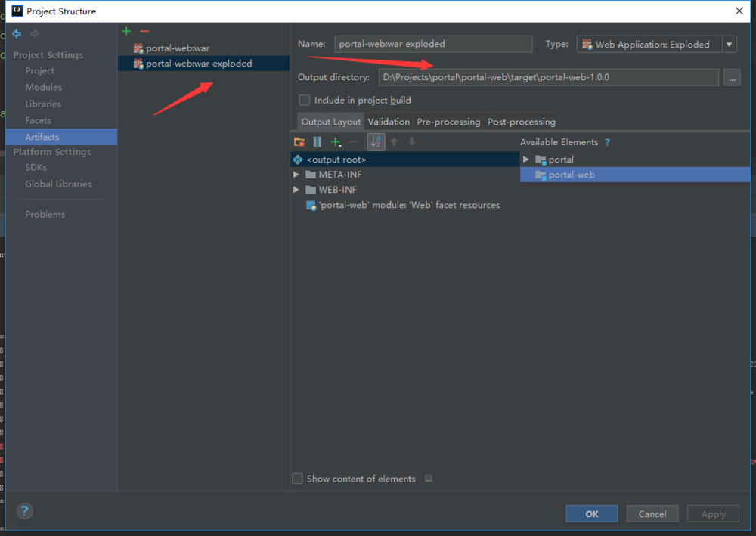The image size is (756, 536).
Task: Toggle Include in project build checkbox
Action: [x=305, y=100]
